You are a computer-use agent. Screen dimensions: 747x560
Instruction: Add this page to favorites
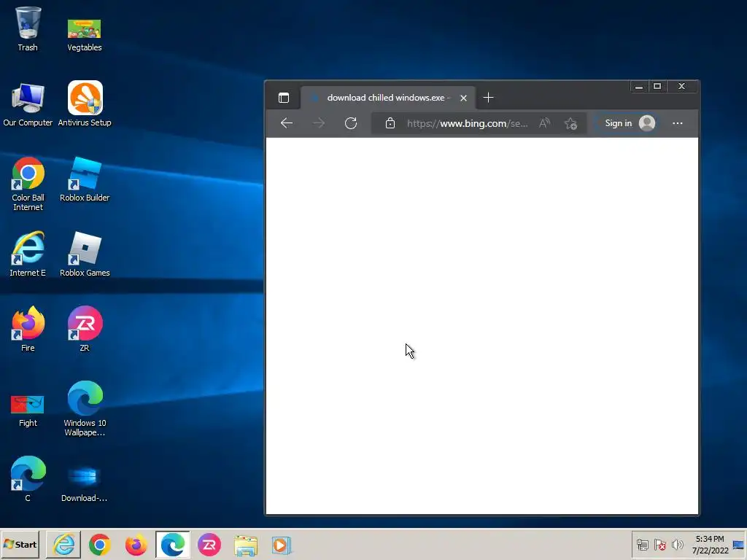[570, 124]
